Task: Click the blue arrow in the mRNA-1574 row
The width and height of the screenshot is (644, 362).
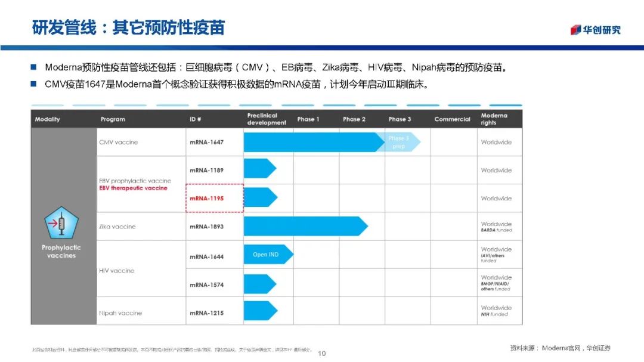Action: [x=259, y=284]
